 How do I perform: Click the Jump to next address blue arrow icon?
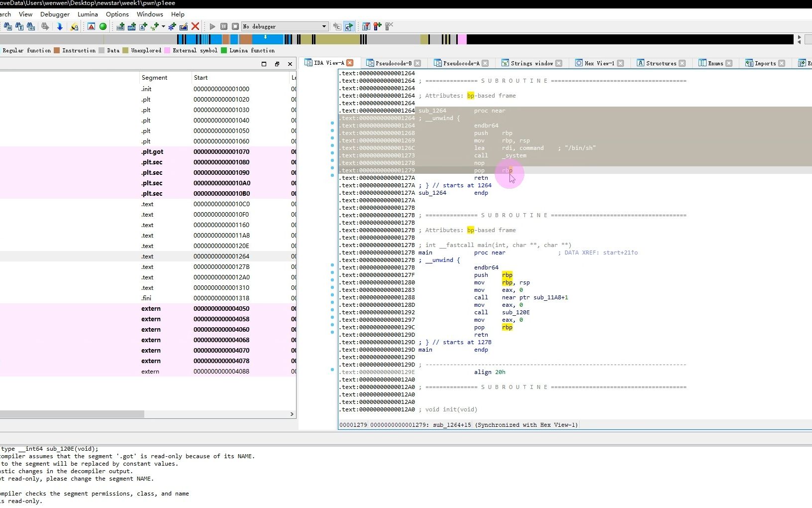point(60,26)
